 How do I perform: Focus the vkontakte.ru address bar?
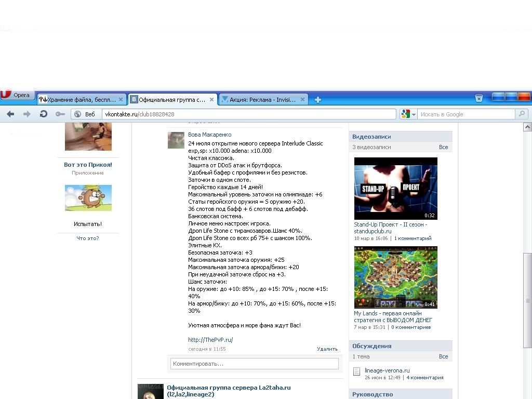tap(249, 114)
